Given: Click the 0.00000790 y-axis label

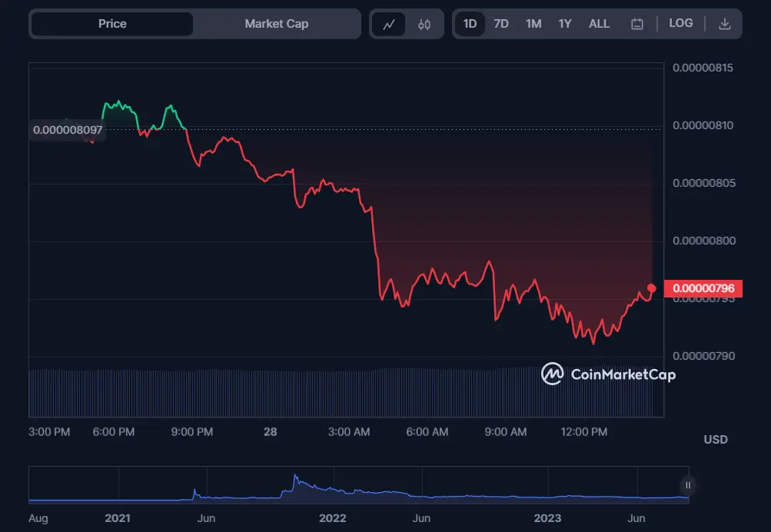Looking at the screenshot, I should (x=703, y=355).
